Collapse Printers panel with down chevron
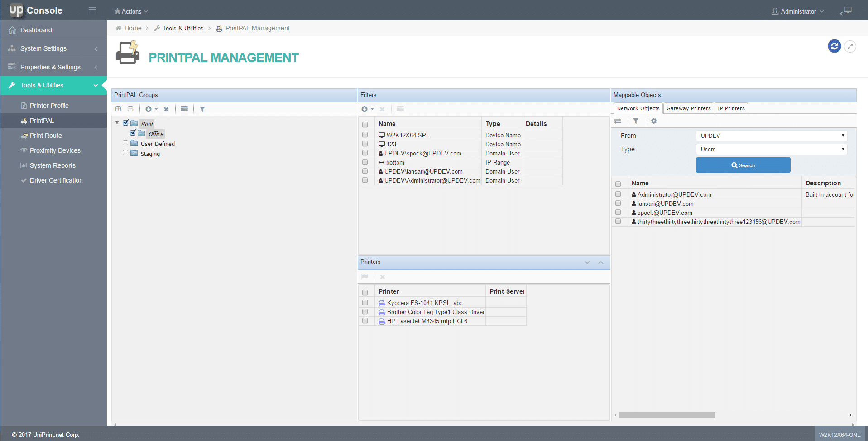The image size is (868, 441). [587, 262]
